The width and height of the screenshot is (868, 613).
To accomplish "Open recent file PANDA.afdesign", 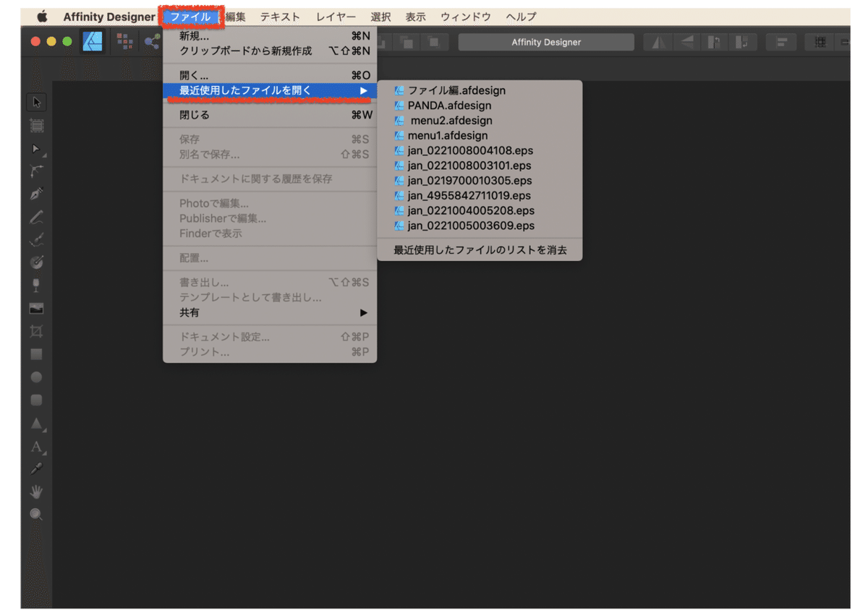I will (x=480, y=106).
